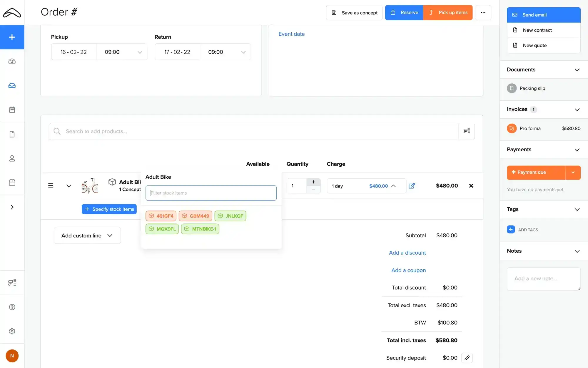The width and height of the screenshot is (588, 368).
Task: Open Products via the box sidebar icon
Action: (x=12, y=183)
